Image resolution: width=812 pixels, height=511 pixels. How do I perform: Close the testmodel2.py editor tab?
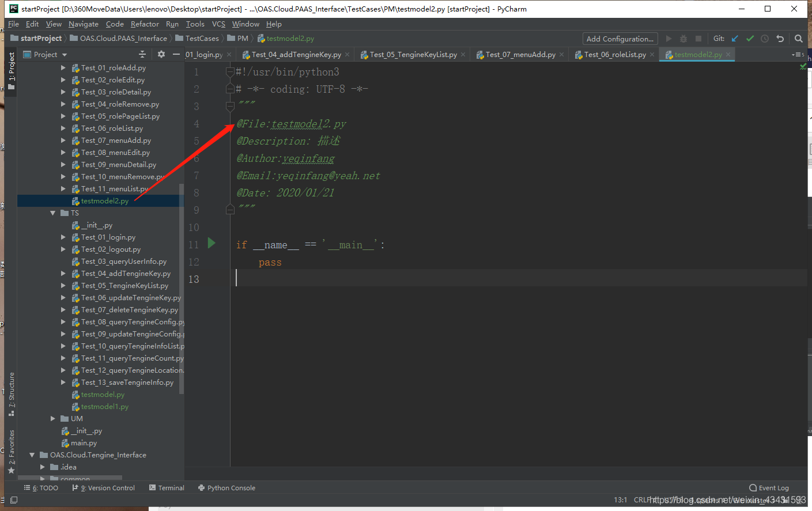tap(728, 55)
